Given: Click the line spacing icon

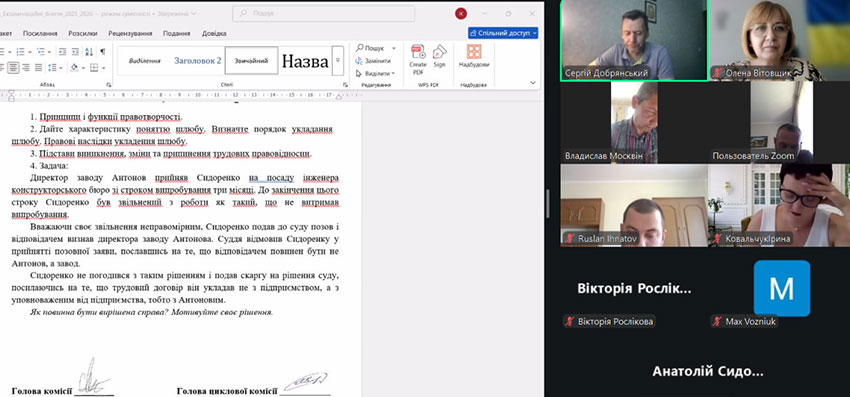Looking at the screenshot, I should (51, 67).
